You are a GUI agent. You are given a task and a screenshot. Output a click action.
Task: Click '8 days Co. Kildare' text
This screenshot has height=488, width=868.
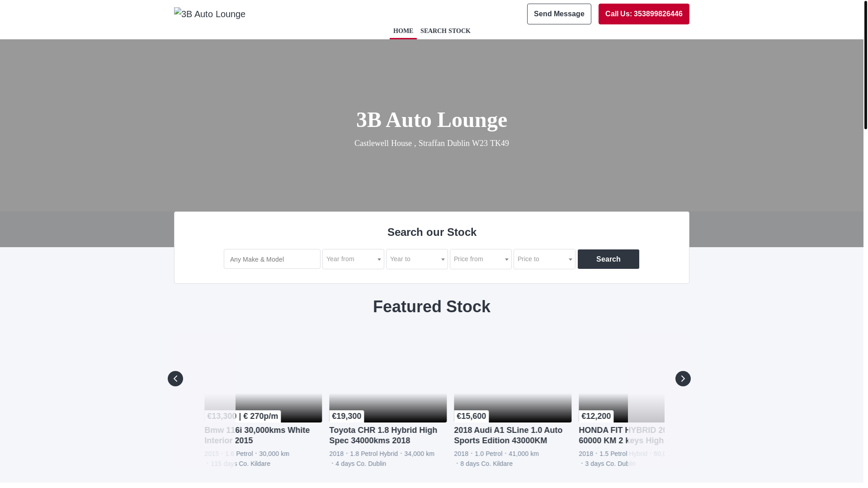point(486,464)
